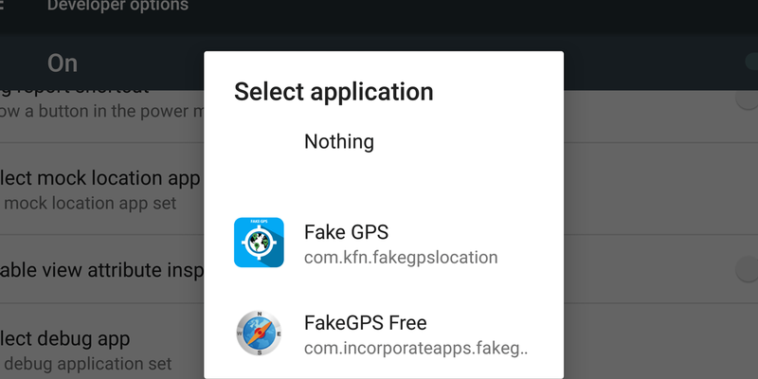758x379 pixels.
Task: Click the Developer options header title
Action: pyautogui.click(x=118, y=5)
